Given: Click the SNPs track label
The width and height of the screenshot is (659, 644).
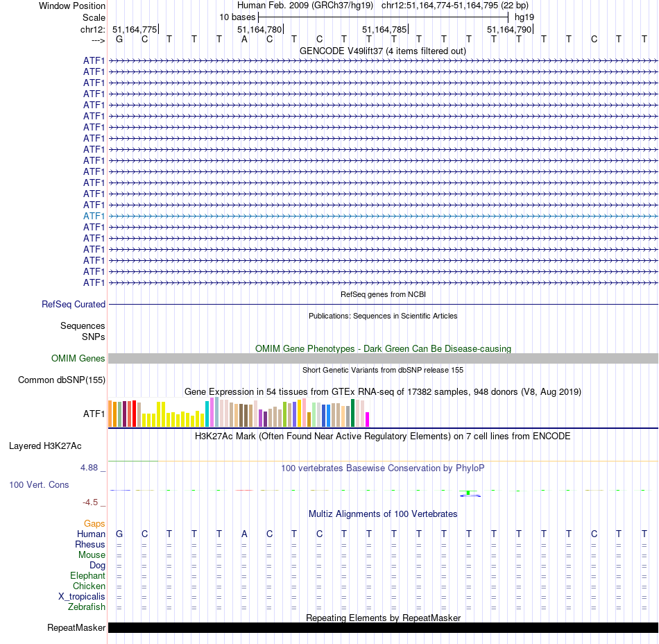Looking at the screenshot, I should coord(94,337).
